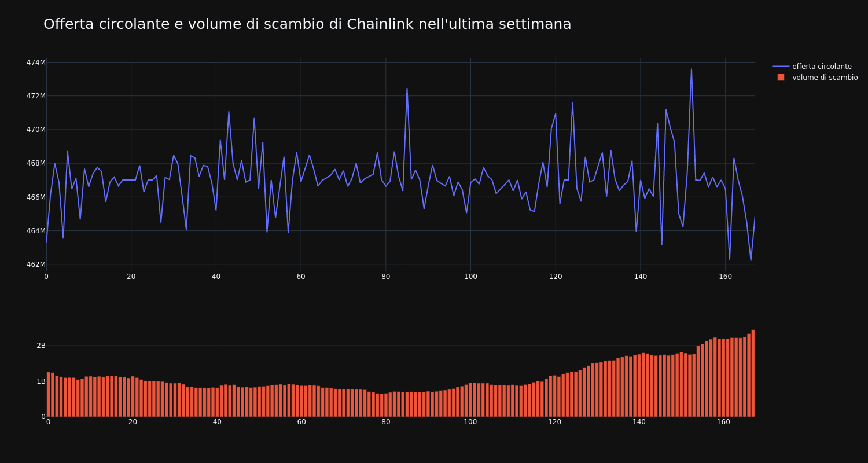Click x-axis tick 80 on the line chart
Image resolution: width=868 pixels, height=463 pixels.
pos(386,277)
